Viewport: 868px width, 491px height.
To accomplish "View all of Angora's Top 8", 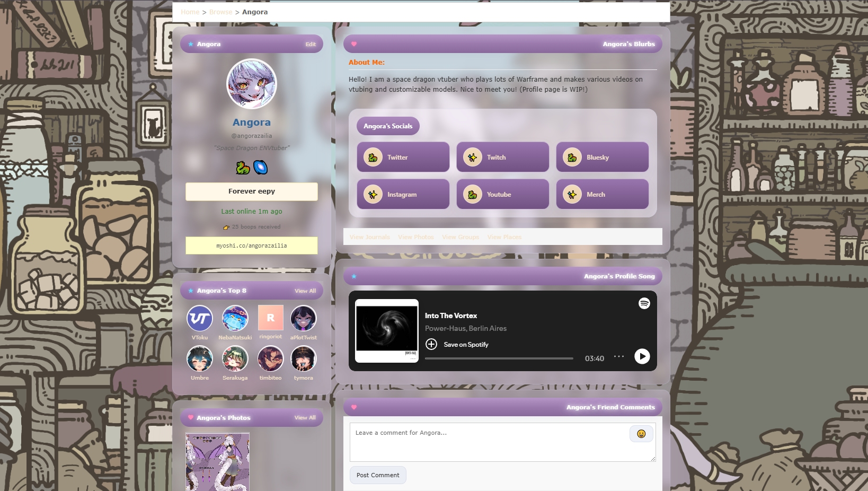I will 305,291.
